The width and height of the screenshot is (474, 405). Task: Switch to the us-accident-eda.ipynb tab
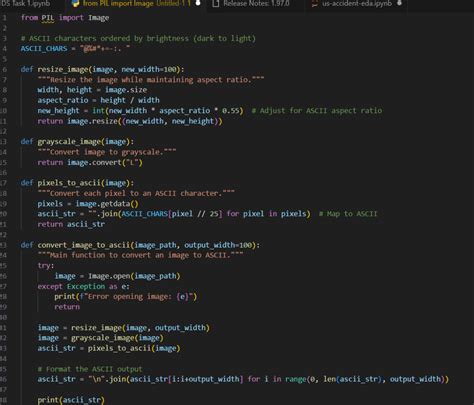tap(357, 4)
